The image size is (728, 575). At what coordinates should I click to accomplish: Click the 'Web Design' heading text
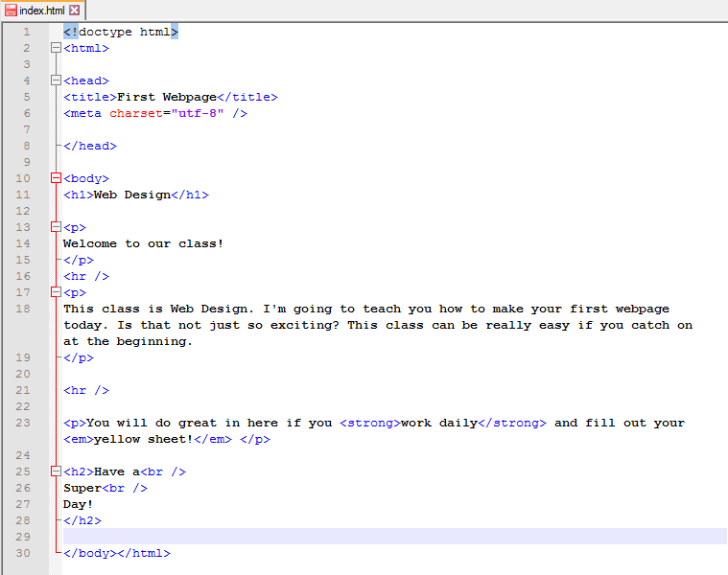click(132, 195)
